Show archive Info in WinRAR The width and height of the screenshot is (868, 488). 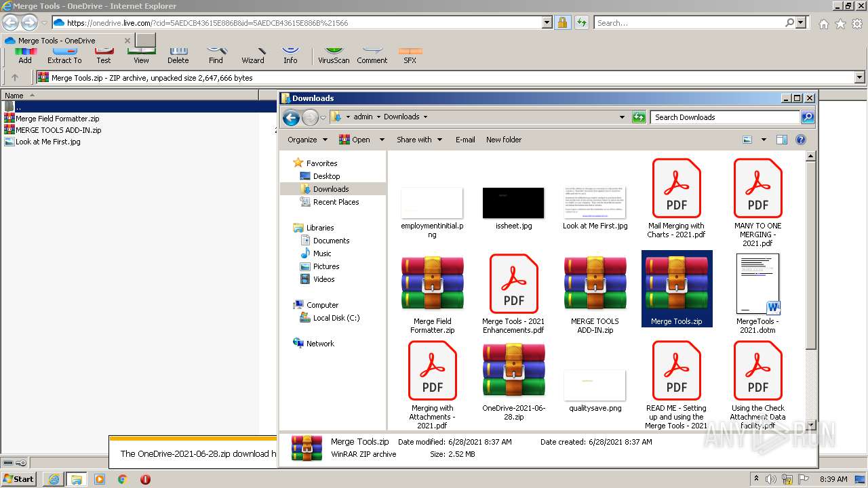coord(290,54)
